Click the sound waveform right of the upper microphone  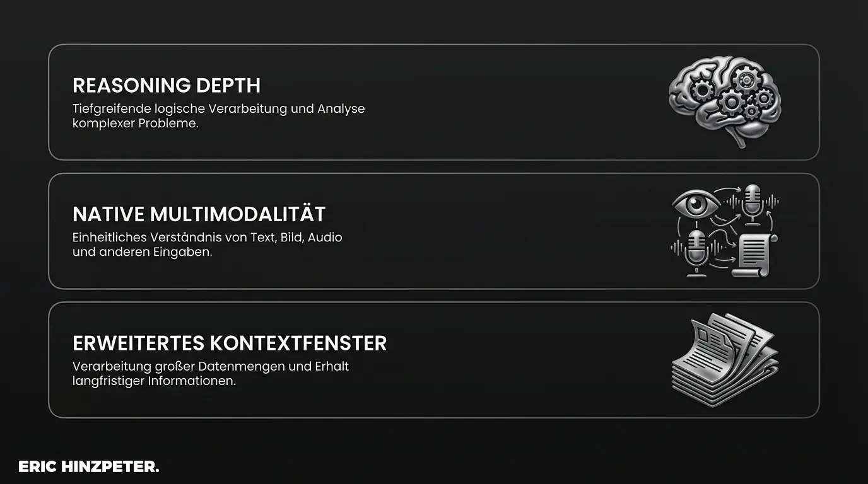pos(771,202)
